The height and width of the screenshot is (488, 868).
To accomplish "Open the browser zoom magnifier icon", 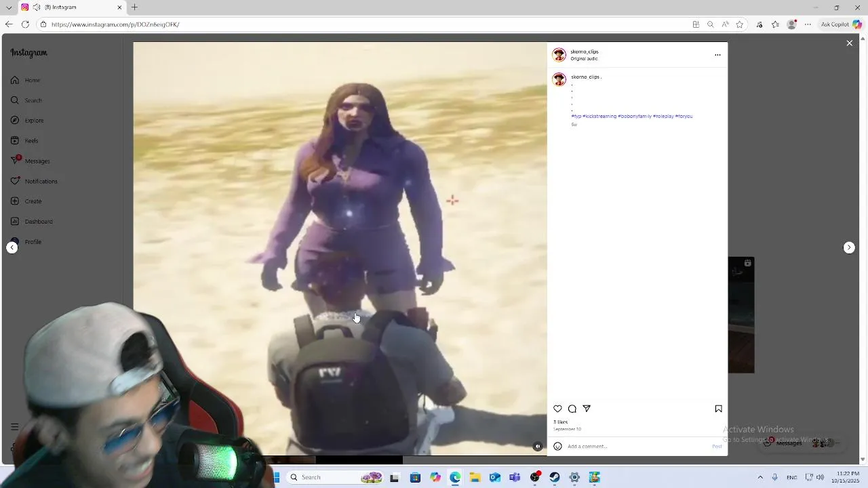I will (710, 24).
